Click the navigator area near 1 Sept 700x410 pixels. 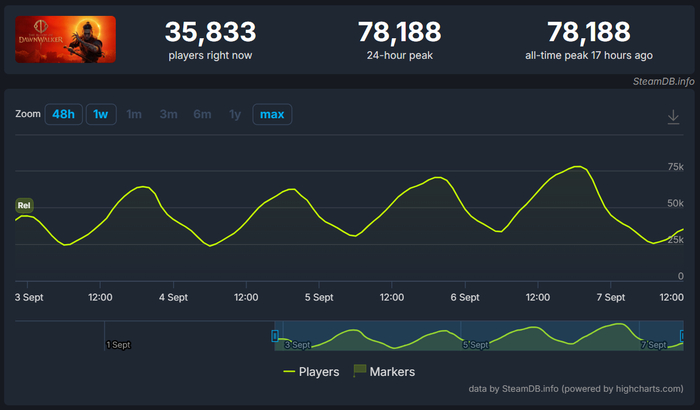pyautogui.click(x=118, y=344)
